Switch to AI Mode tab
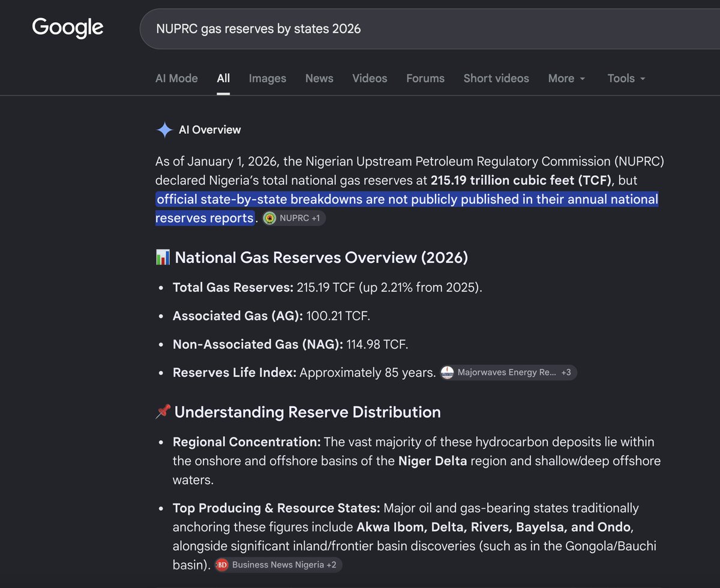720x588 pixels. coord(176,78)
